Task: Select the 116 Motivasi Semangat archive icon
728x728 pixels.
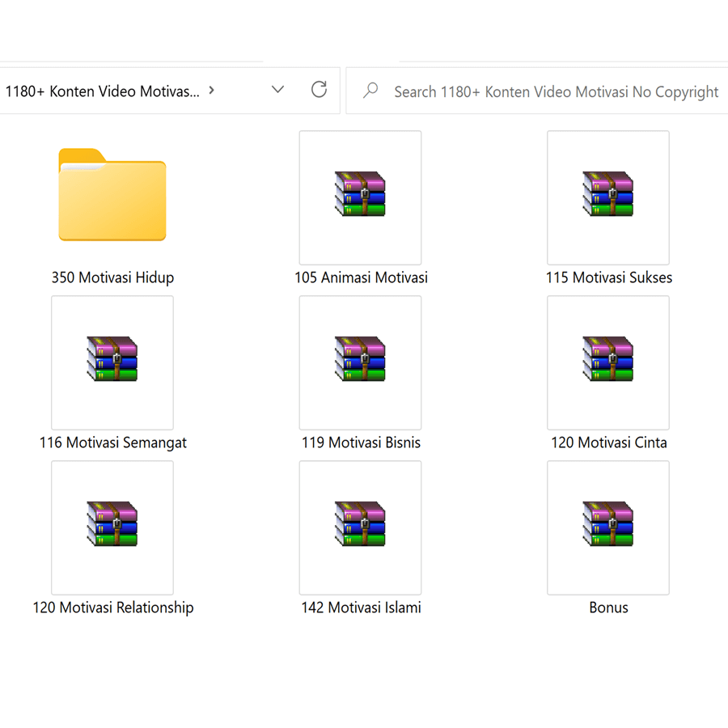Action: pos(112,362)
